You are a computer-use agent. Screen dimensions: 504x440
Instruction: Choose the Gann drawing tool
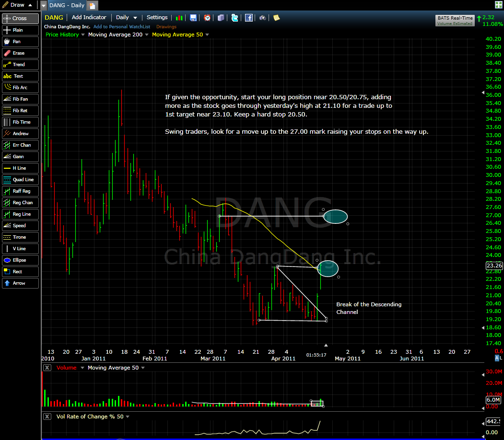coord(20,156)
